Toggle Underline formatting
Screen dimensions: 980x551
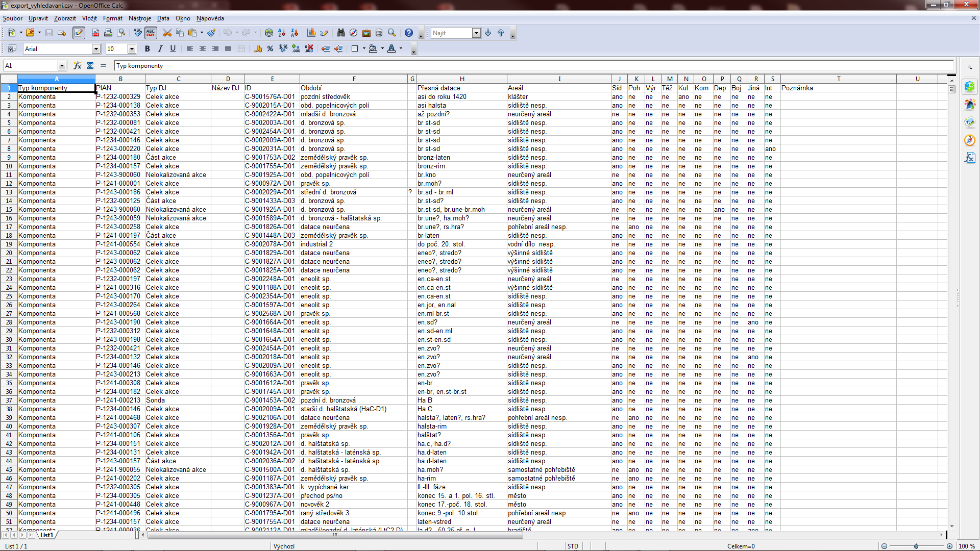[x=173, y=49]
